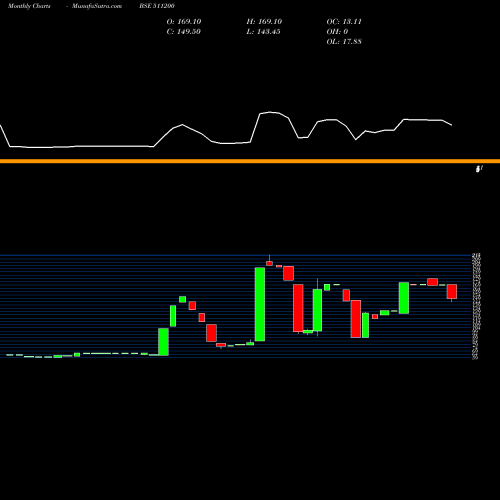The width and height of the screenshot is (500, 500).
Task: Click the last red candlestick on the right
Action: point(452,292)
